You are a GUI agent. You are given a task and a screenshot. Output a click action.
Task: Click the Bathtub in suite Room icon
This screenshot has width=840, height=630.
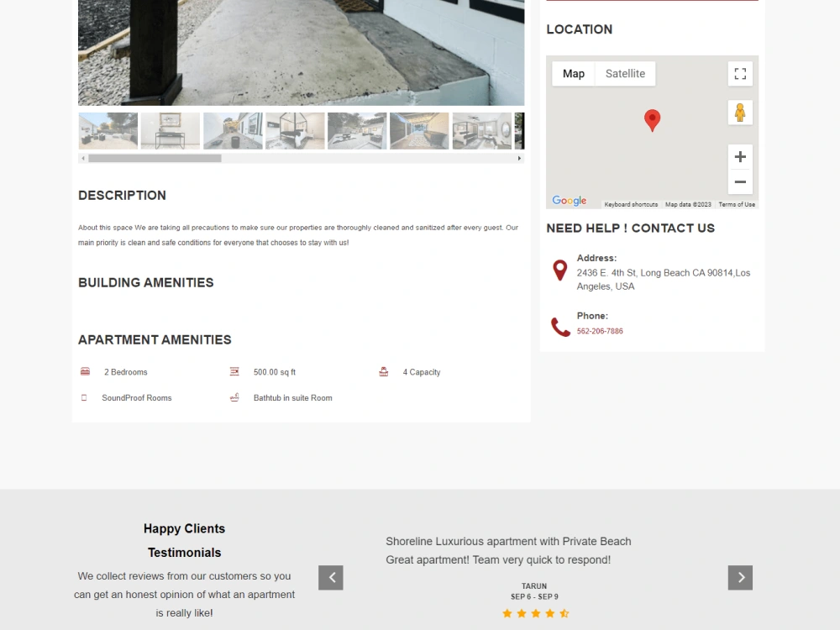tap(234, 397)
